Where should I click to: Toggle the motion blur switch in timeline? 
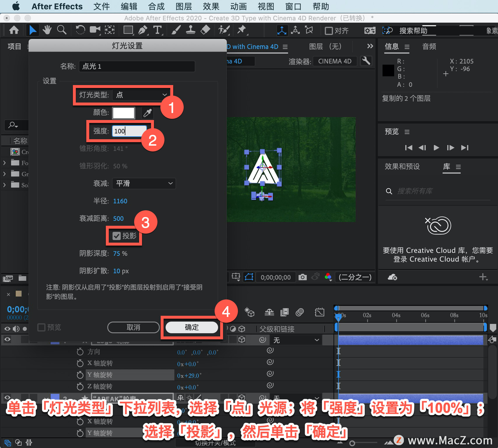pos(300,313)
